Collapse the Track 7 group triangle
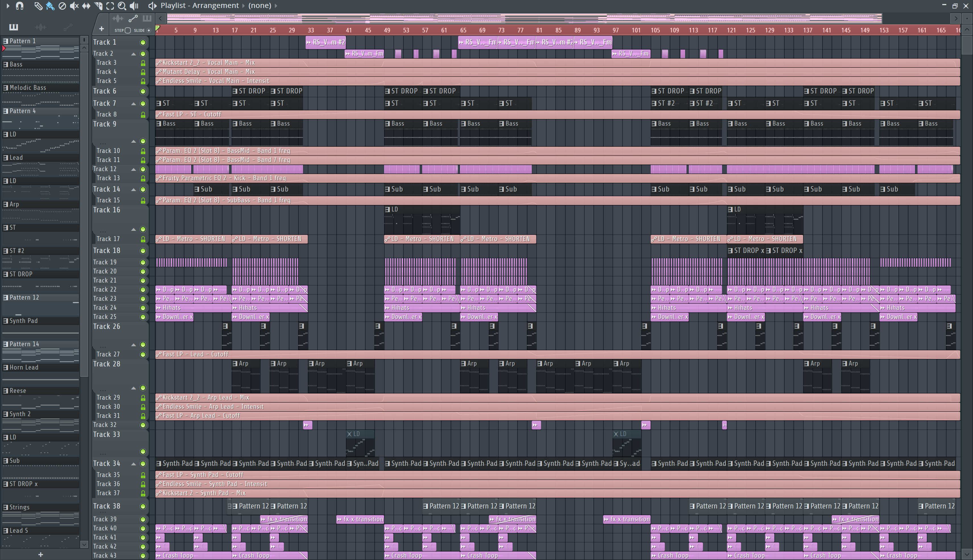Viewport: 973px width, 560px height. [x=133, y=103]
